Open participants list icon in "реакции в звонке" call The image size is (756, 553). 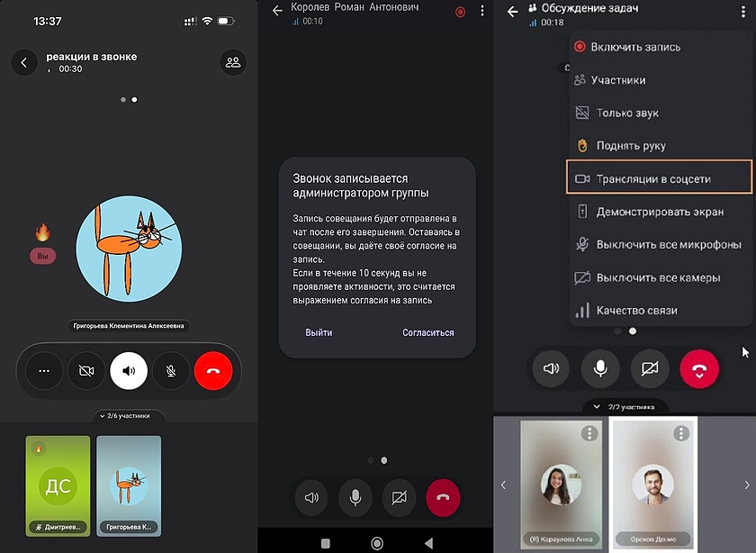coord(233,62)
